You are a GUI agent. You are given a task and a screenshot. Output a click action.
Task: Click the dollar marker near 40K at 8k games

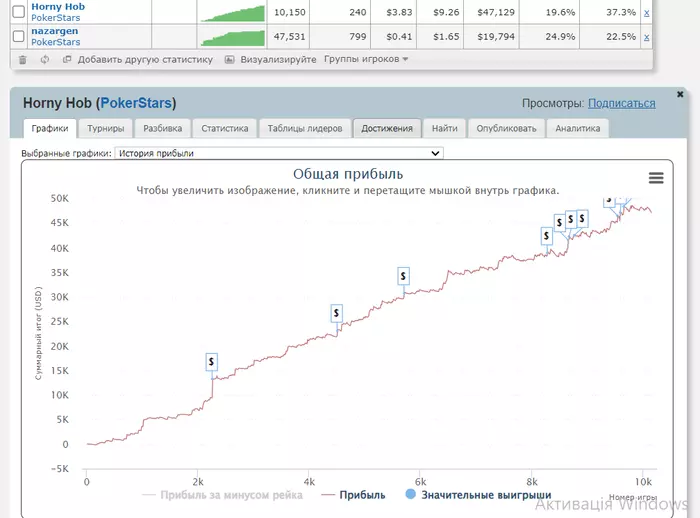pos(546,236)
